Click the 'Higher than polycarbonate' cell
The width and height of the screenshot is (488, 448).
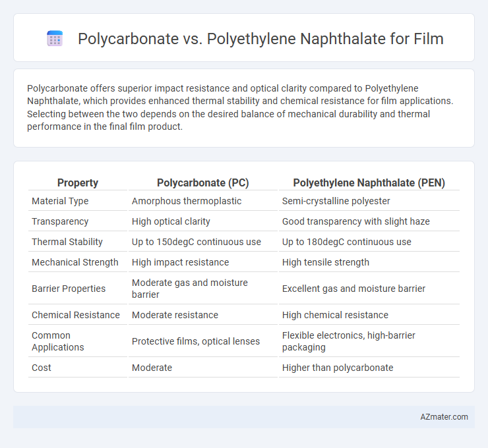click(338, 368)
